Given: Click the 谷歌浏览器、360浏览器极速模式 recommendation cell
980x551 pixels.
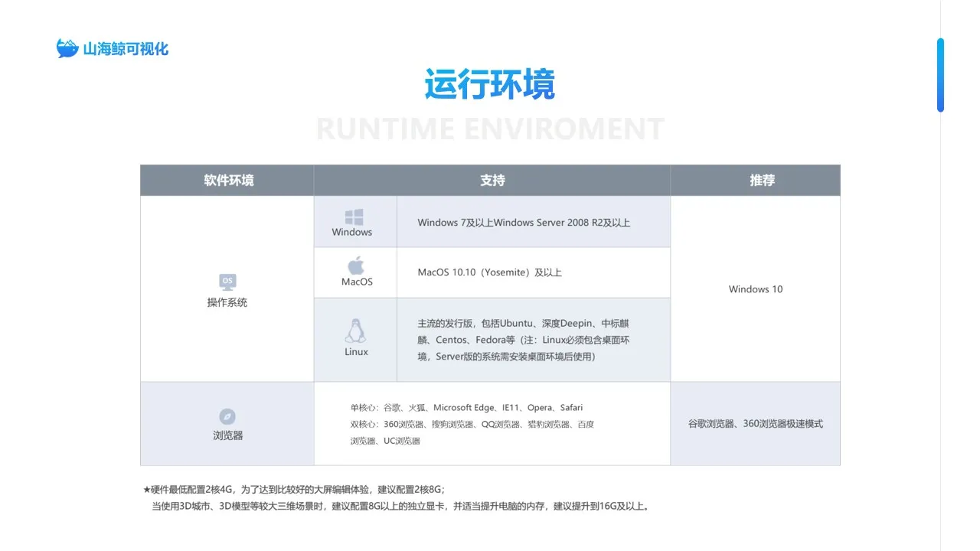Looking at the screenshot, I should (x=755, y=423).
